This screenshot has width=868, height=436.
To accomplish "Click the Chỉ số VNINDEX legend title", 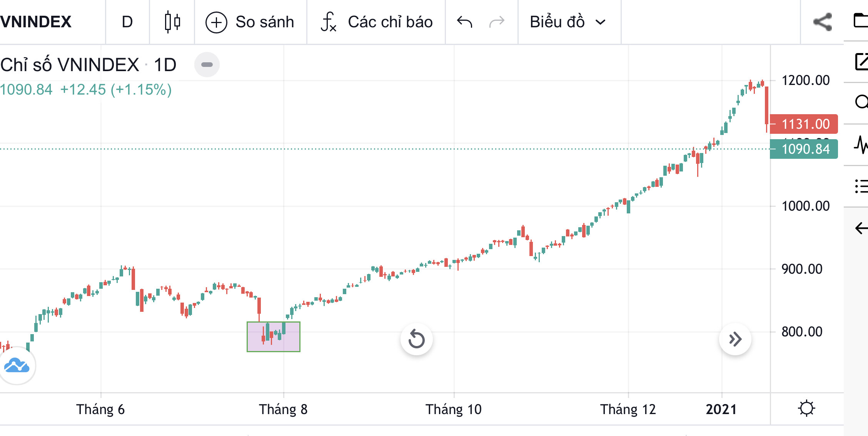I will [x=70, y=65].
